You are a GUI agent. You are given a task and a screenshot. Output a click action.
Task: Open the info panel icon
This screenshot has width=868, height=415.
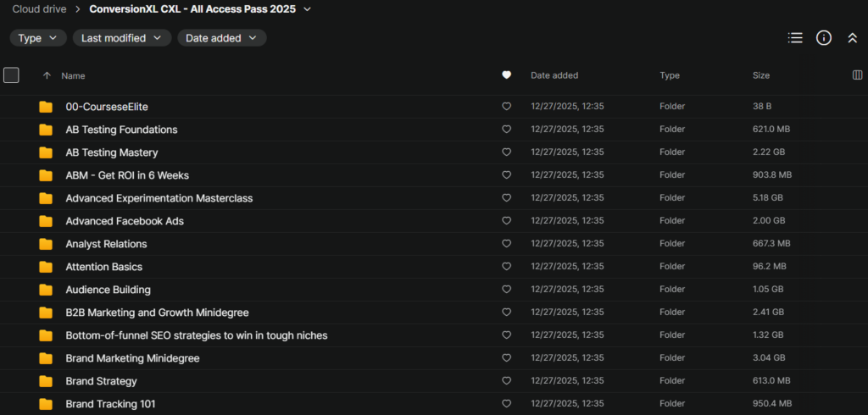point(823,38)
